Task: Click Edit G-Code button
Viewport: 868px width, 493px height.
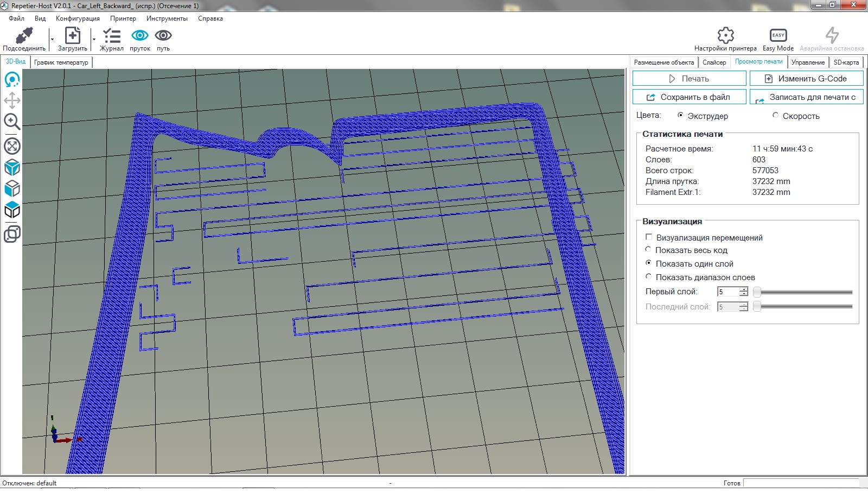Action: point(806,79)
